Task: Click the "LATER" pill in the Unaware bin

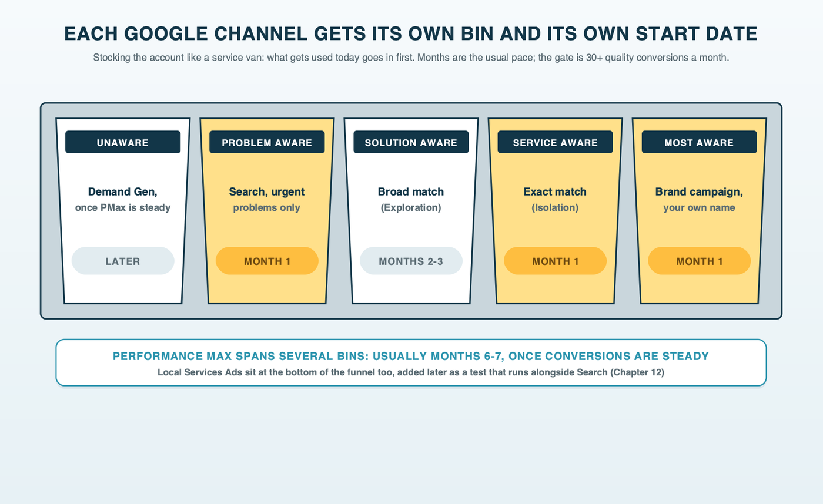Action: (x=123, y=261)
